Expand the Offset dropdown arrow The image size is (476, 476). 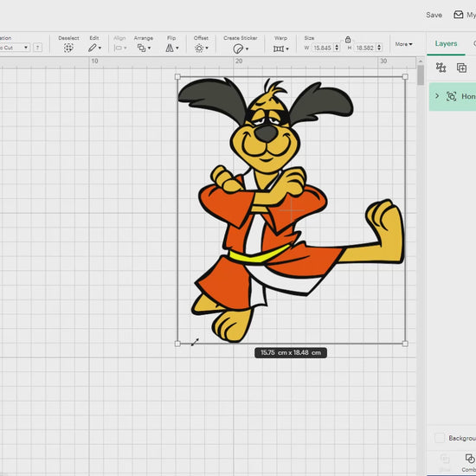(x=207, y=48)
